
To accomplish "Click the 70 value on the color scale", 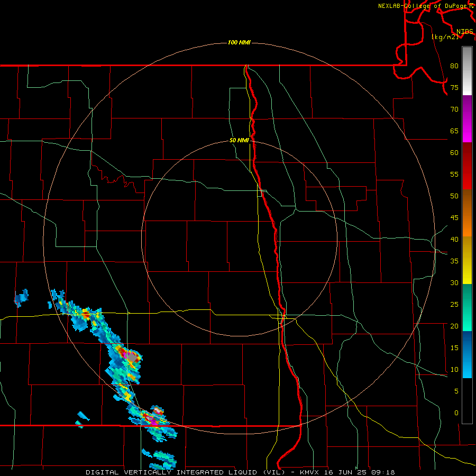I will click(x=454, y=109).
